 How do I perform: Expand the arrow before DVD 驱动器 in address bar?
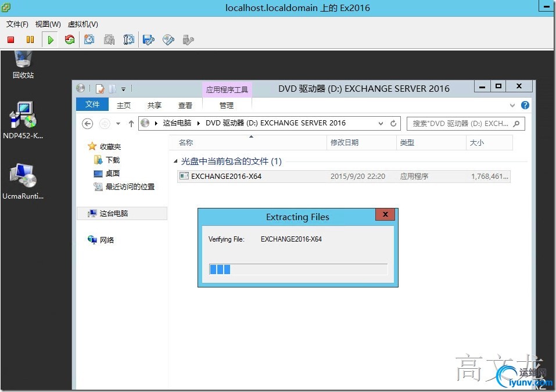tap(198, 123)
